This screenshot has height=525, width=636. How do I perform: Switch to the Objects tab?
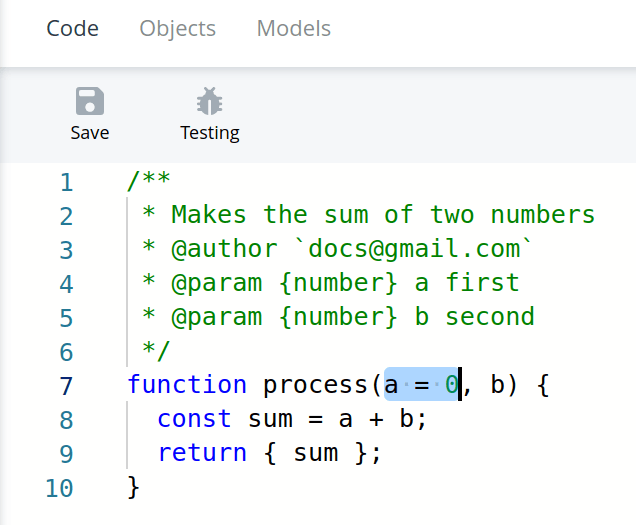click(x=178, y=28)
